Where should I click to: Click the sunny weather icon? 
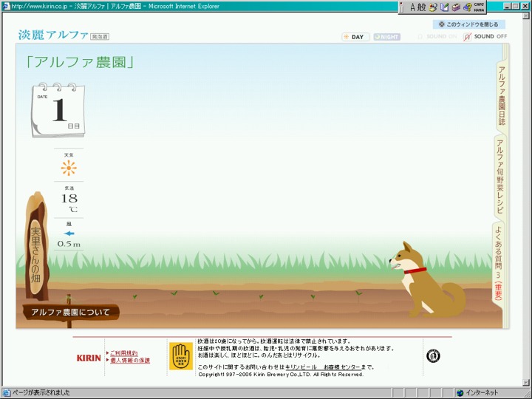69,168
